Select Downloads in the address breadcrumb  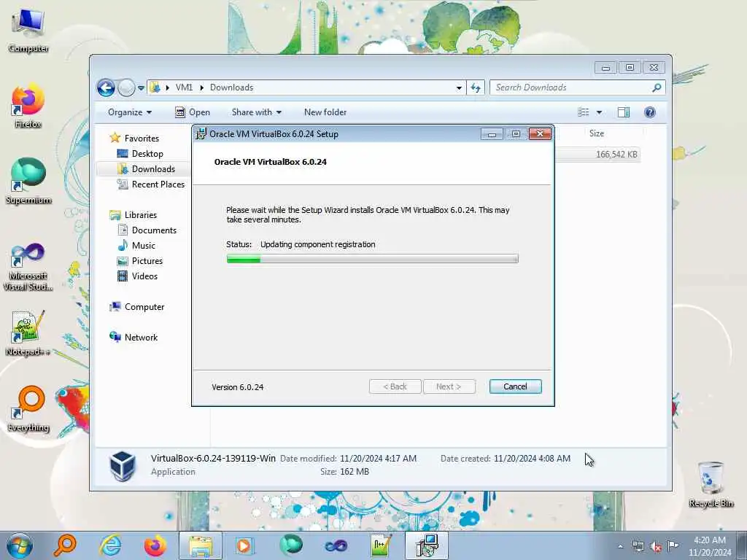[x=231, y=87]
